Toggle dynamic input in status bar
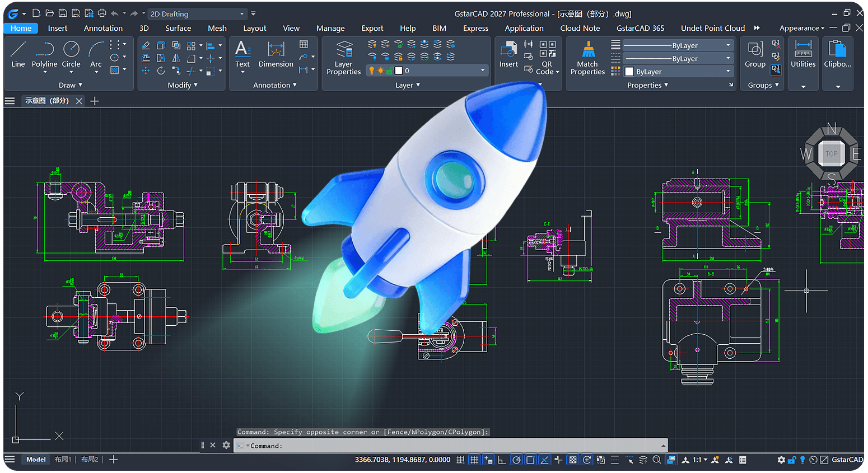 click(488, 460)
